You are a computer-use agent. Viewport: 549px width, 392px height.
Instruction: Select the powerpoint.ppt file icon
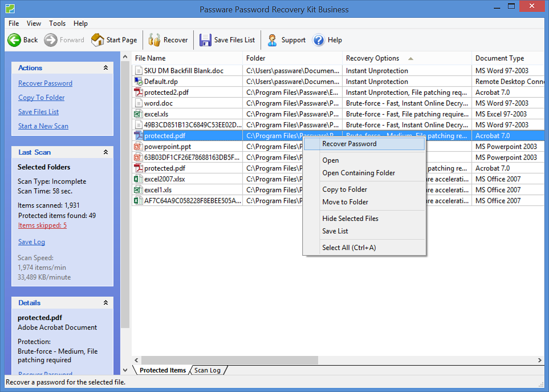tap(139, 147)
